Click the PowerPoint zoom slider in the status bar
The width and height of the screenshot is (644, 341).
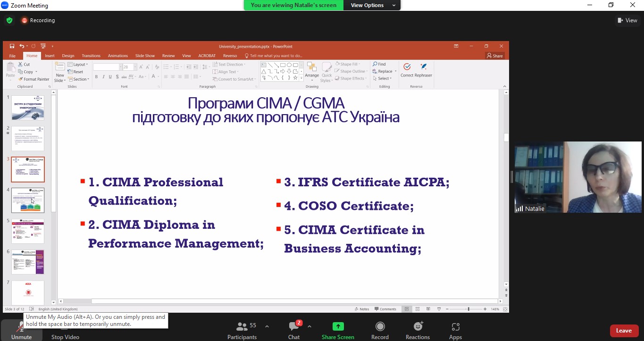click(468, 309)
